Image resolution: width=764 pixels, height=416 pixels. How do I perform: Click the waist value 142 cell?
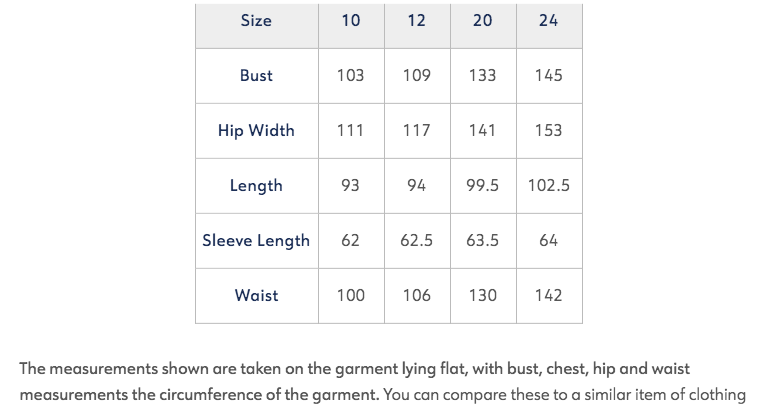pyautogui.click(x=549, y=296)
